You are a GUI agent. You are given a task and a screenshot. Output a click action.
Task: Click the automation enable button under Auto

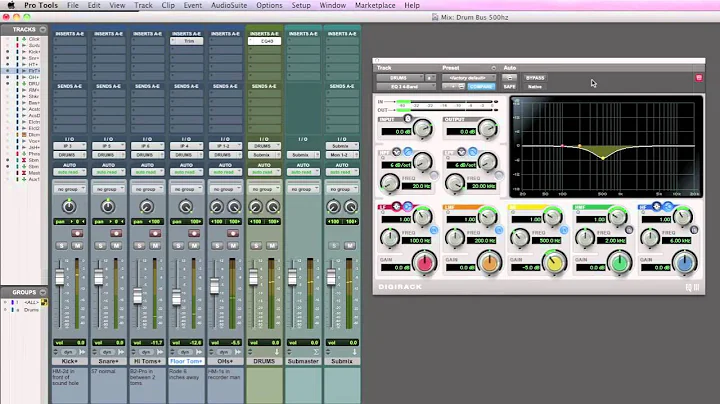[509, 78]
